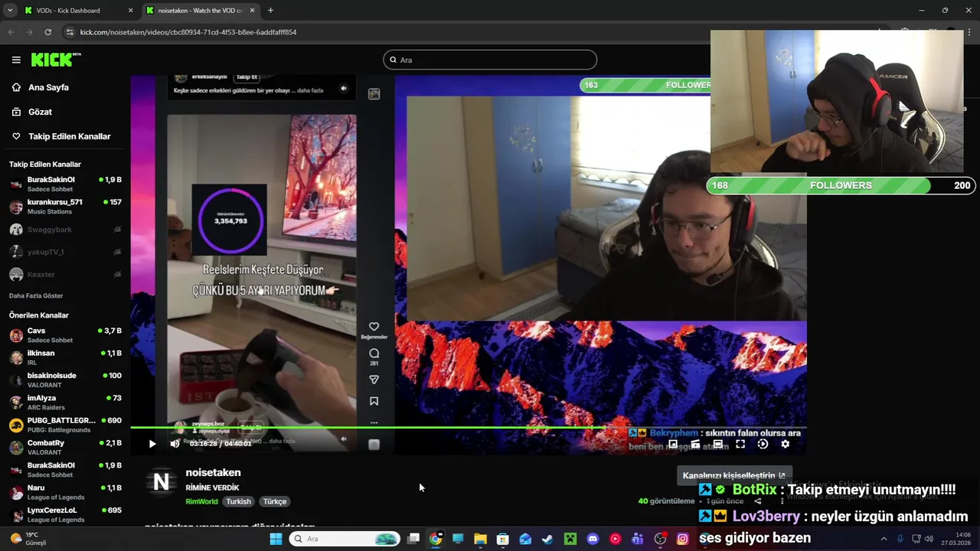
Task: Click the Önerilen Kanallar heading
Action: coord(39,315)
